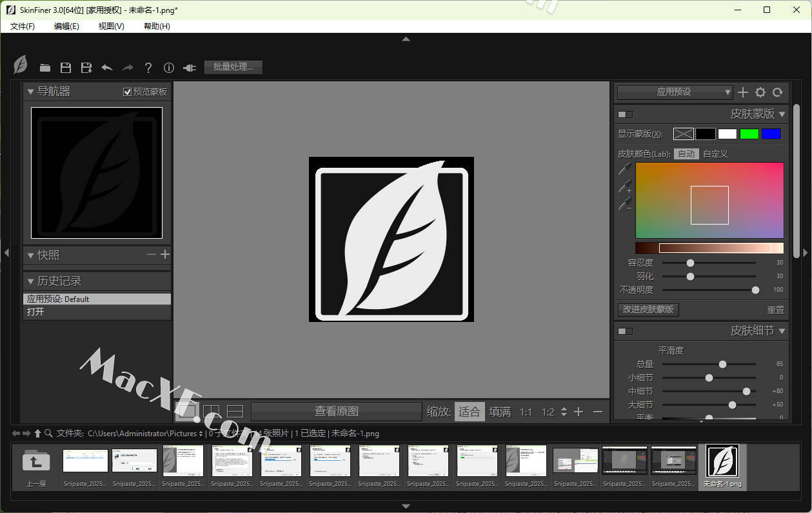Collapse the 导航器 panel

(30, 92)
